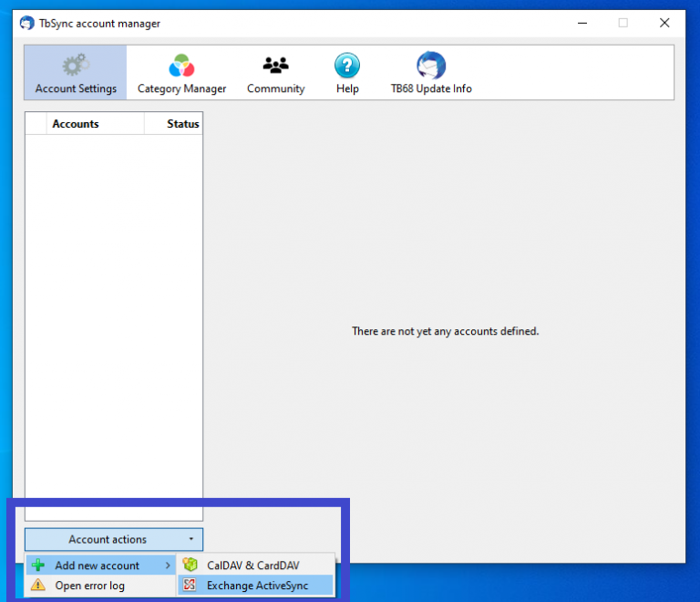Click warning triangle icon beside Open error log
This screenshot has height=602, width=700.
[38, 586]
